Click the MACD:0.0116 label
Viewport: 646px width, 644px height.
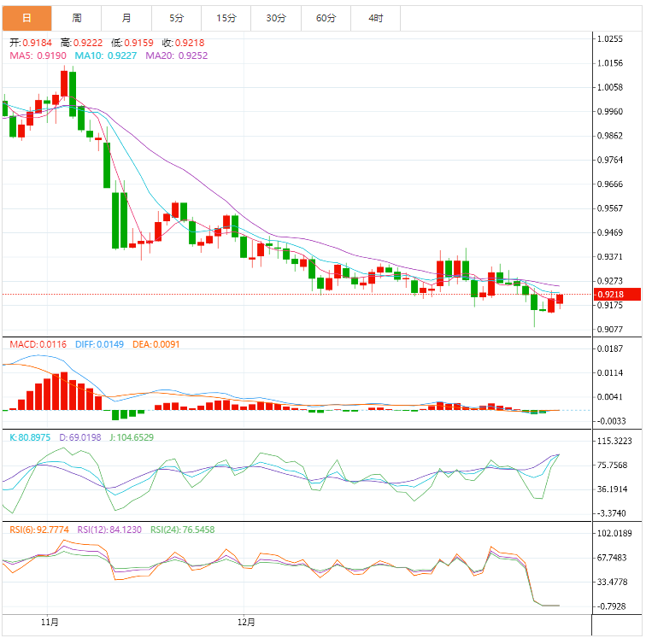pyautogui.click(x=38, y=344)
